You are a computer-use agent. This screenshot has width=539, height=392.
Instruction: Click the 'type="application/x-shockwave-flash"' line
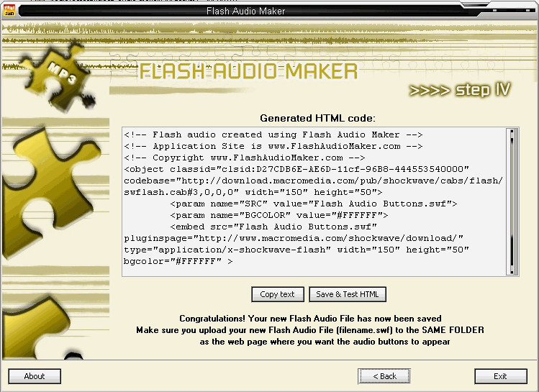296,250
